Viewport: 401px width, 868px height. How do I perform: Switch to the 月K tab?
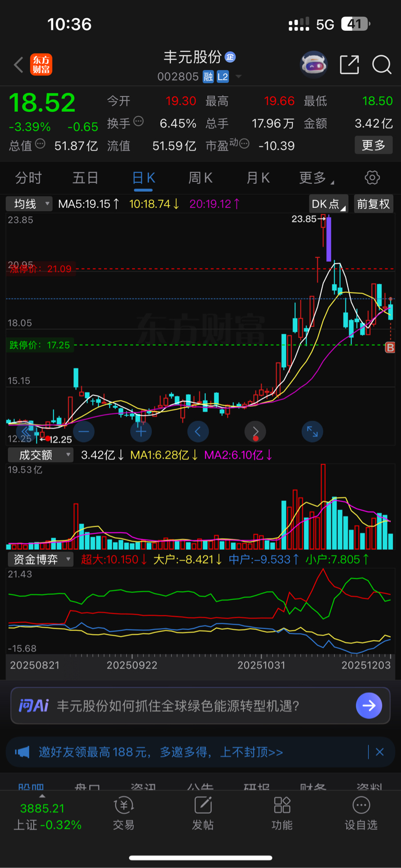click(x=258, y=178)
